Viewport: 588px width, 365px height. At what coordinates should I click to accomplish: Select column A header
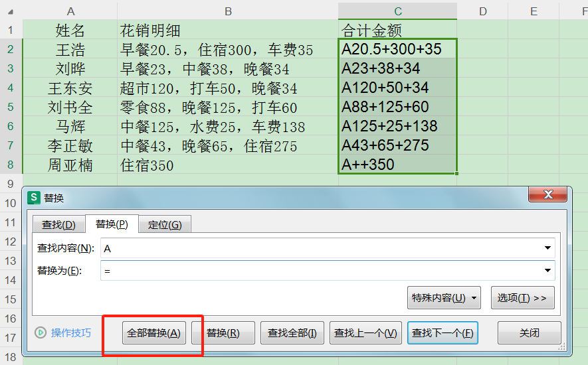(70, 11)
